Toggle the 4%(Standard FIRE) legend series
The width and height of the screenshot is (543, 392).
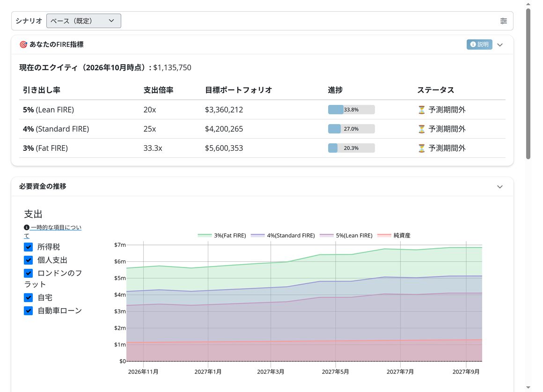283,235
